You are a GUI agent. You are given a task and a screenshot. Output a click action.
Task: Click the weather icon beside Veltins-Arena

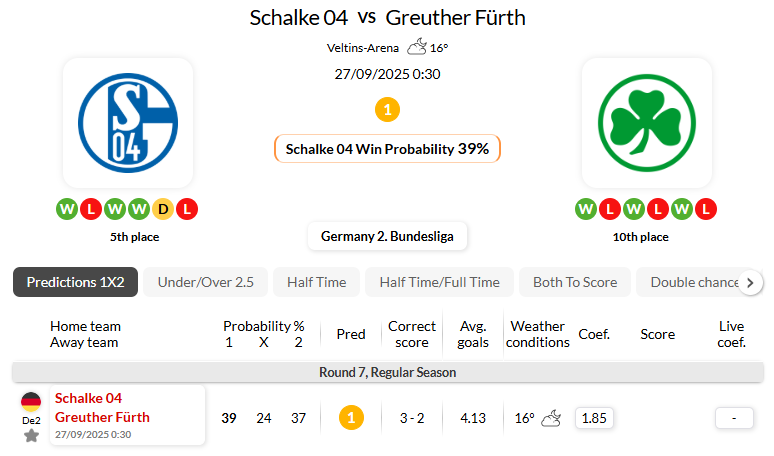click(x=416, y=47)
